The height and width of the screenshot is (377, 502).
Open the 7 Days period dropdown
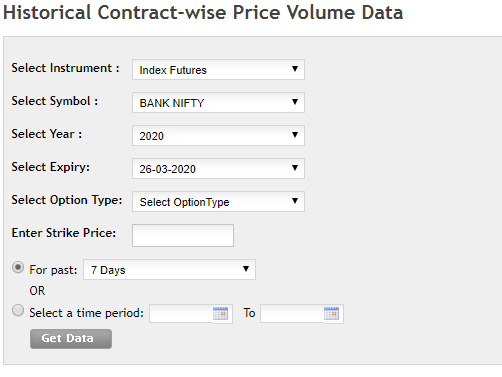[169, 269]
